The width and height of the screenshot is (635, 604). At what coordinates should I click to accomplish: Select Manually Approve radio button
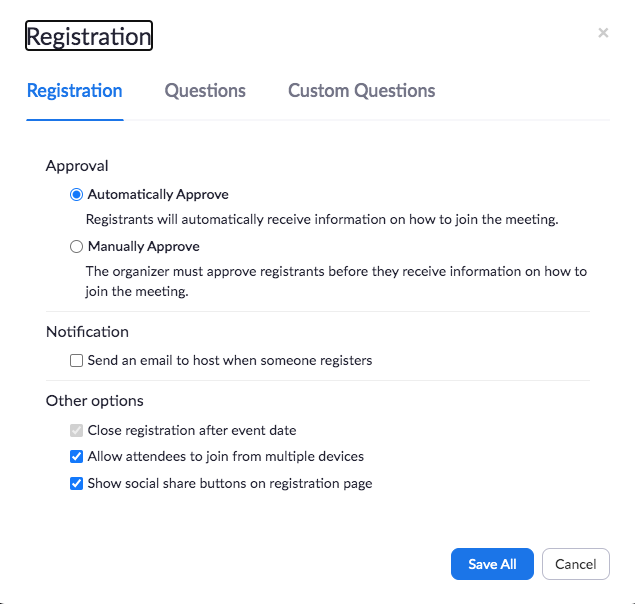tap(76, 246)
